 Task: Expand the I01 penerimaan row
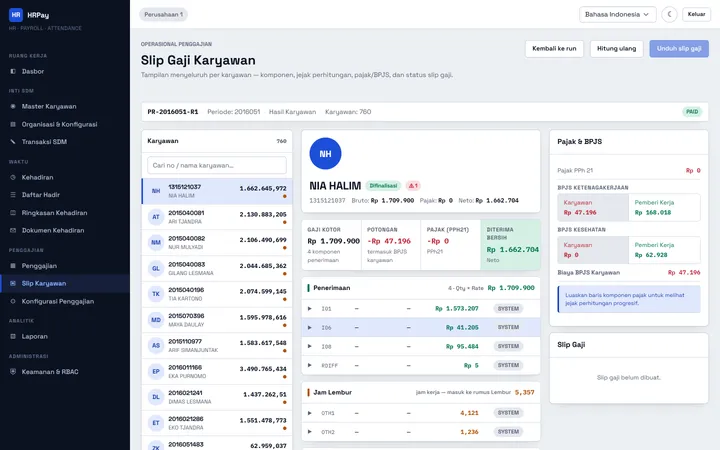309,309
